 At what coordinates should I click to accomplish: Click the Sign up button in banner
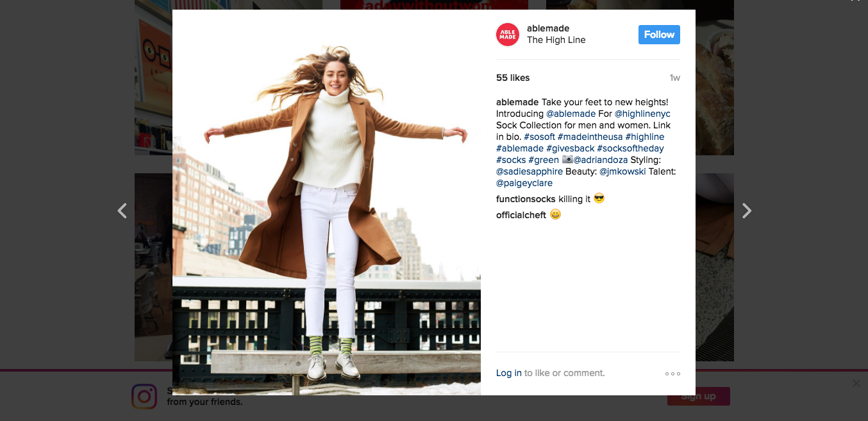point(699,396)
